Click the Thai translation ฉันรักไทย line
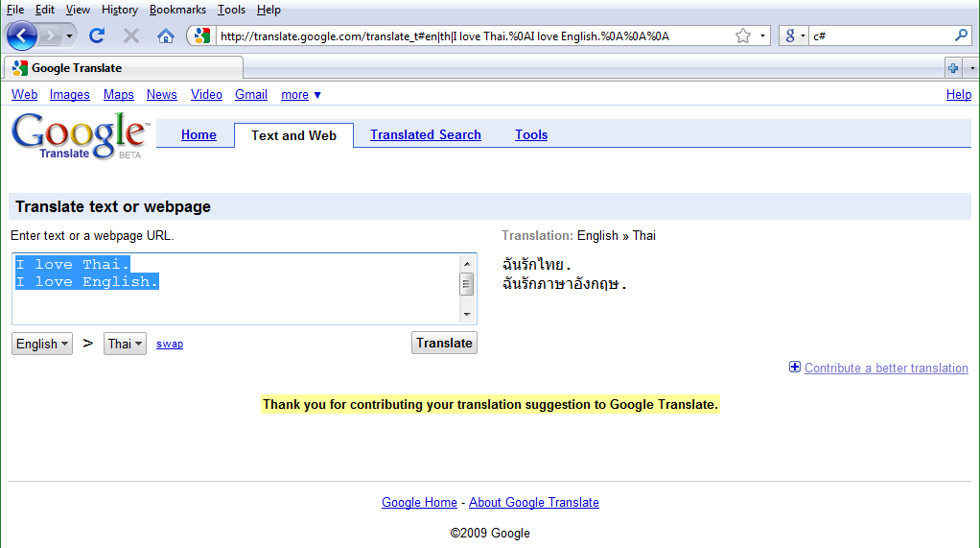 point(536,265)
